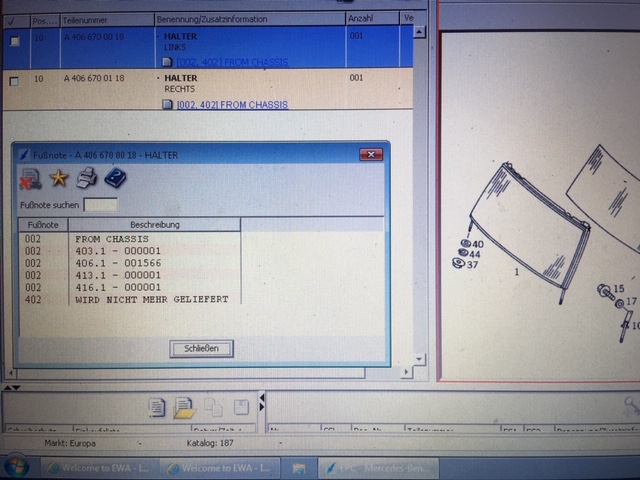Click the greyed floppy disk save icon
The width and height of the screenshot is (640, 480).
(241, 407)
